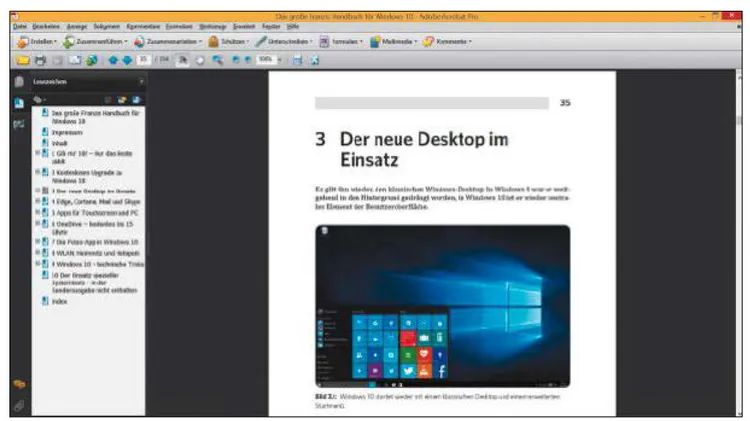
Task: Select '5 Apps für Touchscreen und PC' bookmark
Action: (x=95, y=212)
